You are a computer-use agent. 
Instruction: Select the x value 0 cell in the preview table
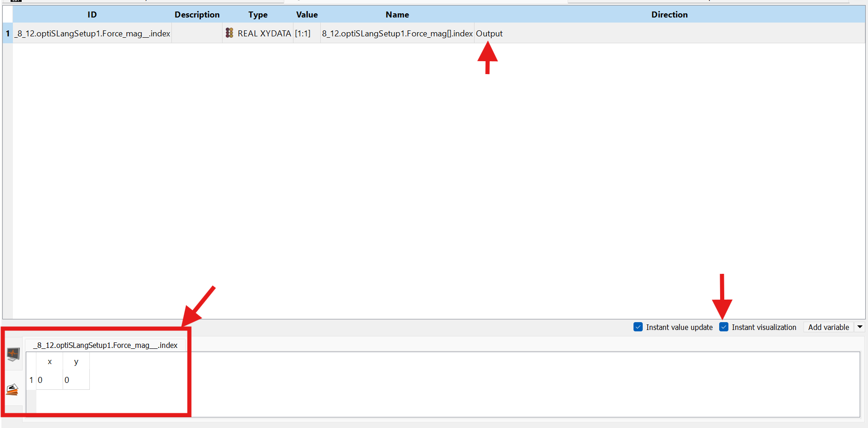click(50, 380)
